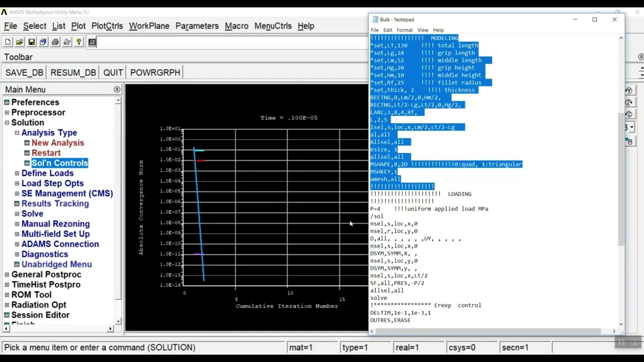Open Notepad View menu

tap(423, 30)
